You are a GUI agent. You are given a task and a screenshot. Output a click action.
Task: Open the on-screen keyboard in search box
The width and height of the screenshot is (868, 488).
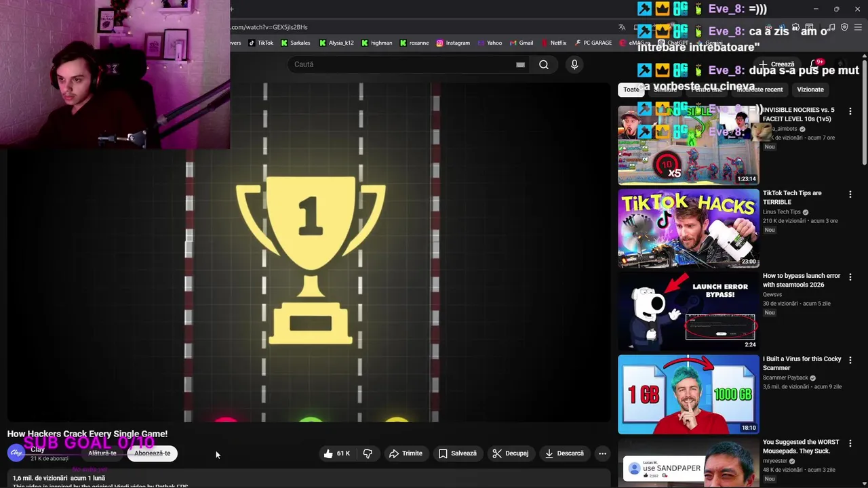coord(520,64)
